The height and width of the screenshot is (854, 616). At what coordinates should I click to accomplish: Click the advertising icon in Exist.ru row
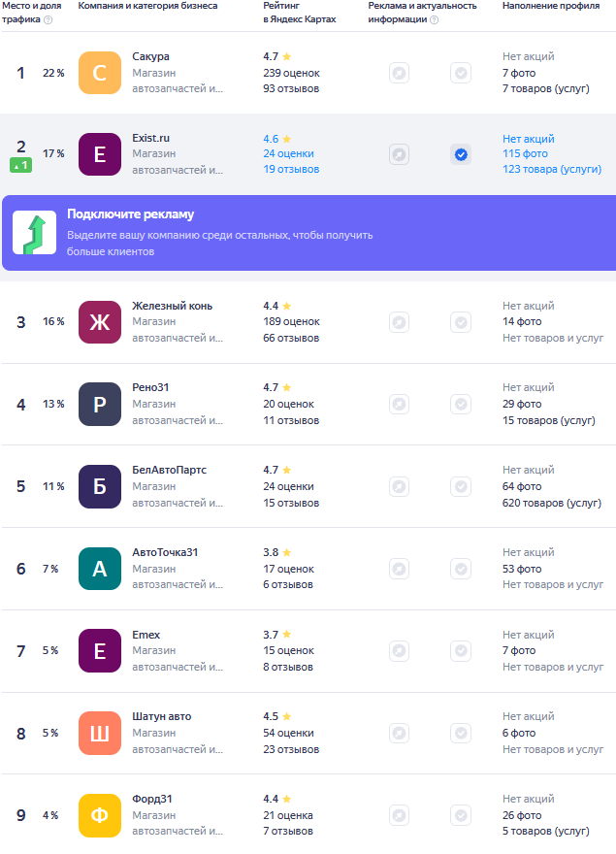[399, 154]
